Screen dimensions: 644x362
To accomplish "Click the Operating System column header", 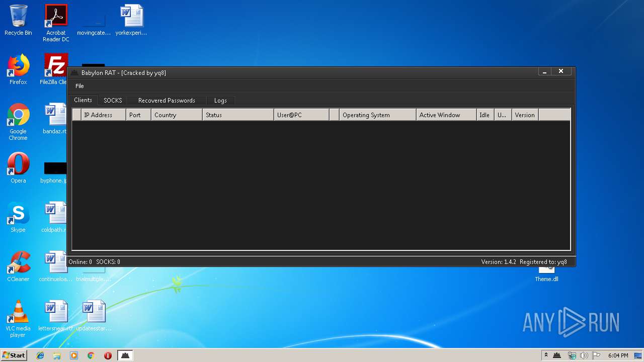I will coord(377,115).
